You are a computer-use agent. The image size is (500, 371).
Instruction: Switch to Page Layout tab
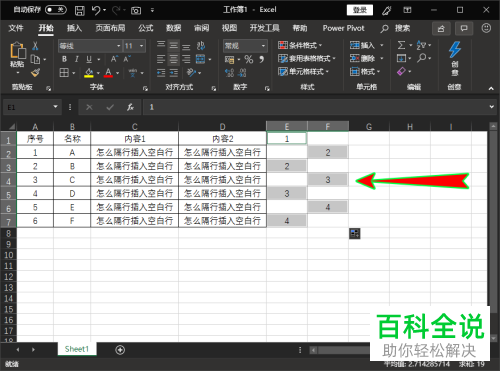pyautogui.click(x=110, y=28)
